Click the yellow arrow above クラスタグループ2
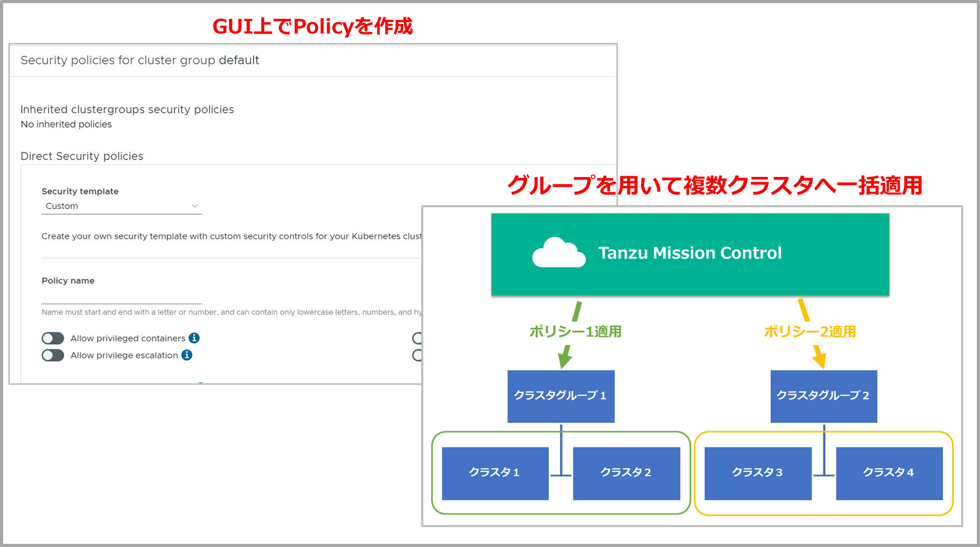Screen dimensions: 980x547 [819, 358]
